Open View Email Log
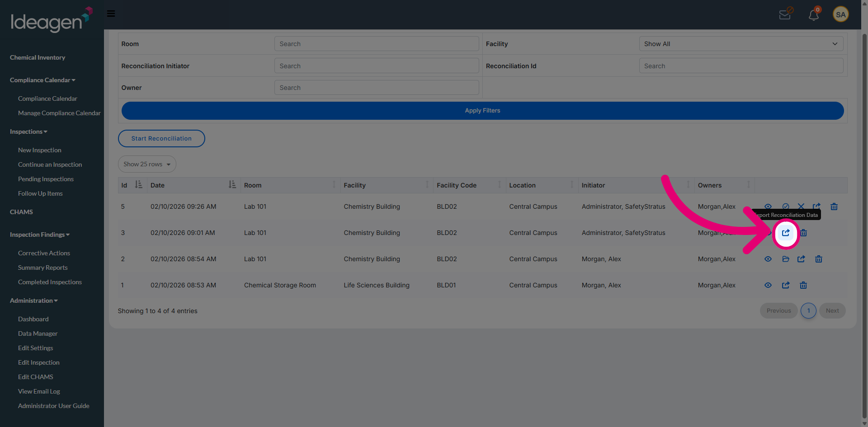This screenshot has height=427, width=868. (39, 391)
